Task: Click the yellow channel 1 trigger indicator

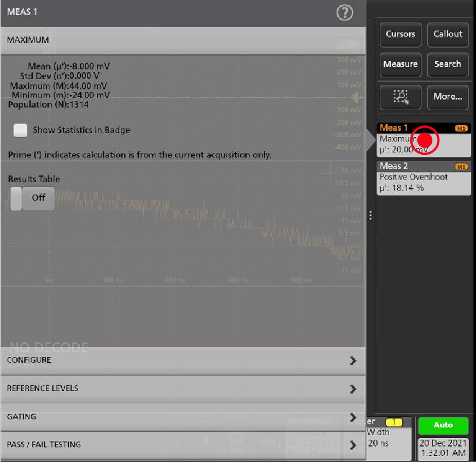Action: pyautogui.click(x=394, y=421)
